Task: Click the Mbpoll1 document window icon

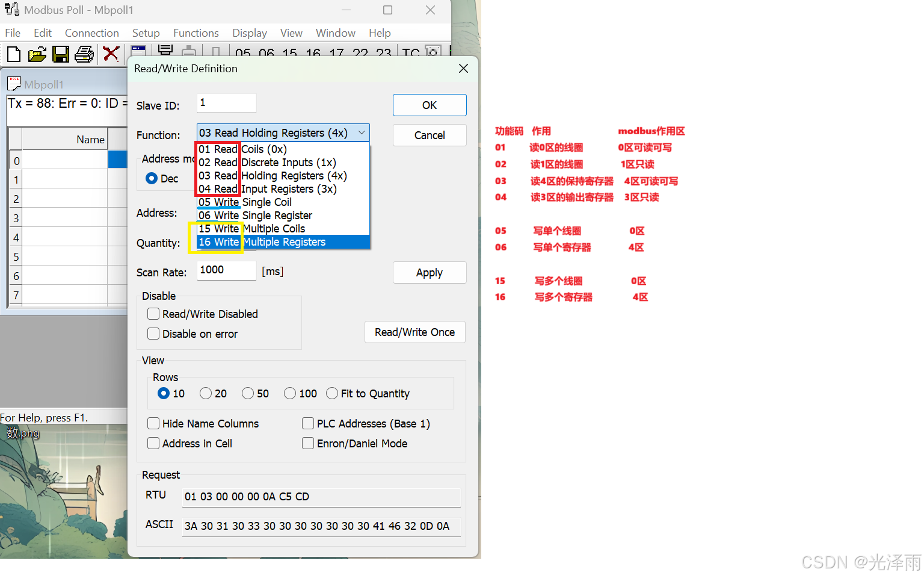Action: tap(14, 84)
